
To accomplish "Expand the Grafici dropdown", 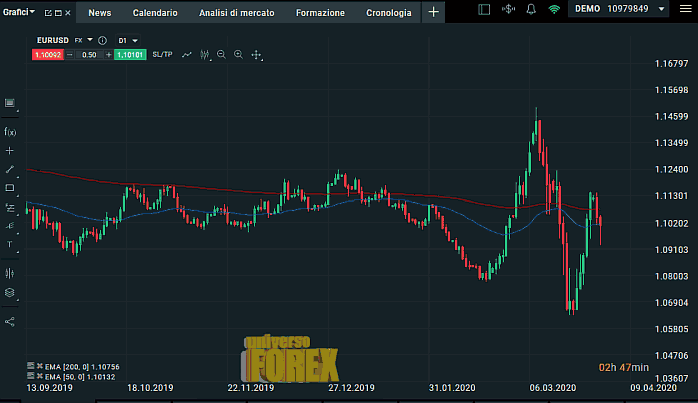I will (x=18, y=12).
